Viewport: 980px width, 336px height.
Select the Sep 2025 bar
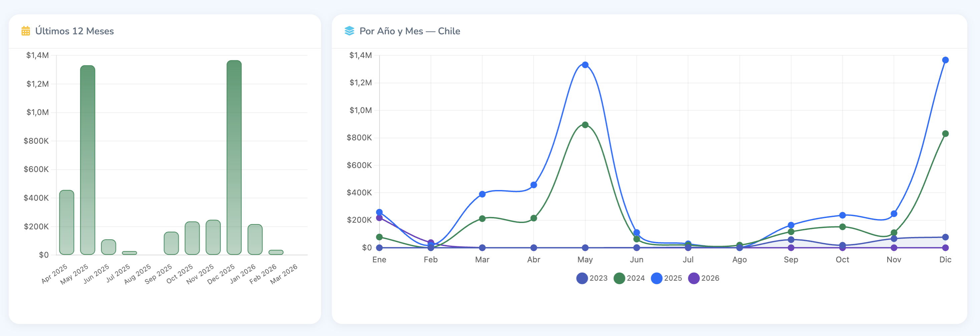[x=171, y=243]
